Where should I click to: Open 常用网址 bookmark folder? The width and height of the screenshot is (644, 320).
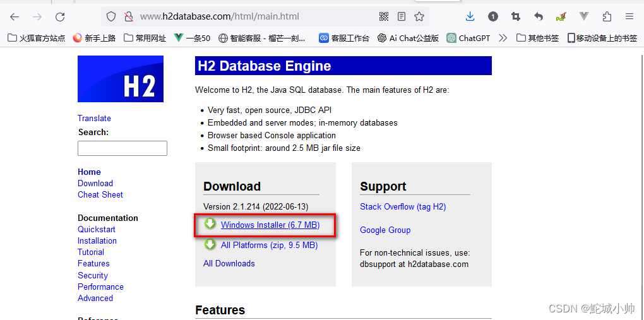(145, 39)
